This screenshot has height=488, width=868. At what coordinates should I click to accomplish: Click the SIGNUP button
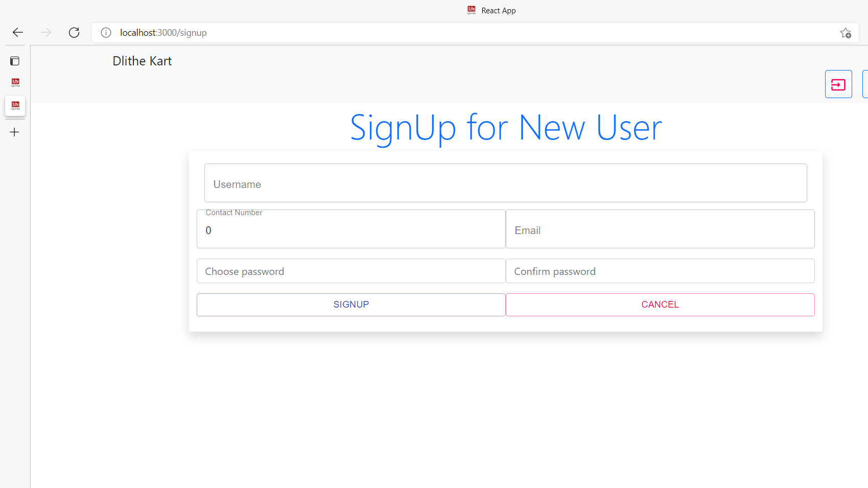(x=351, y=304)
